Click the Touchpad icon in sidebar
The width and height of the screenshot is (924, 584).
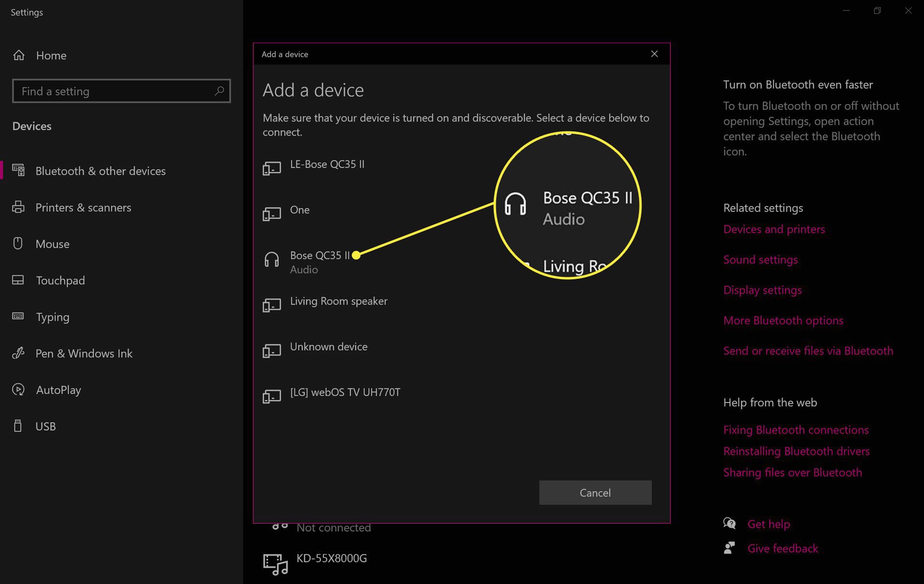point(18,280)
